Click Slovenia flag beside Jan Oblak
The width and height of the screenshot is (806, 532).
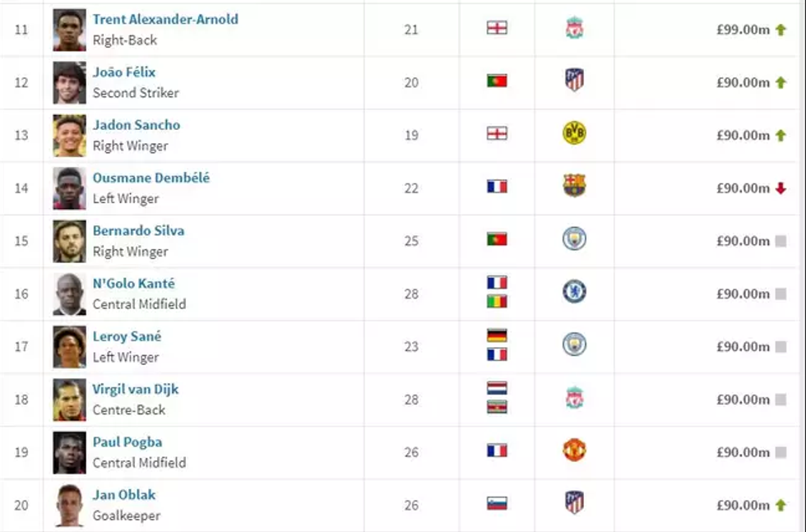click(x=497, y=503)
